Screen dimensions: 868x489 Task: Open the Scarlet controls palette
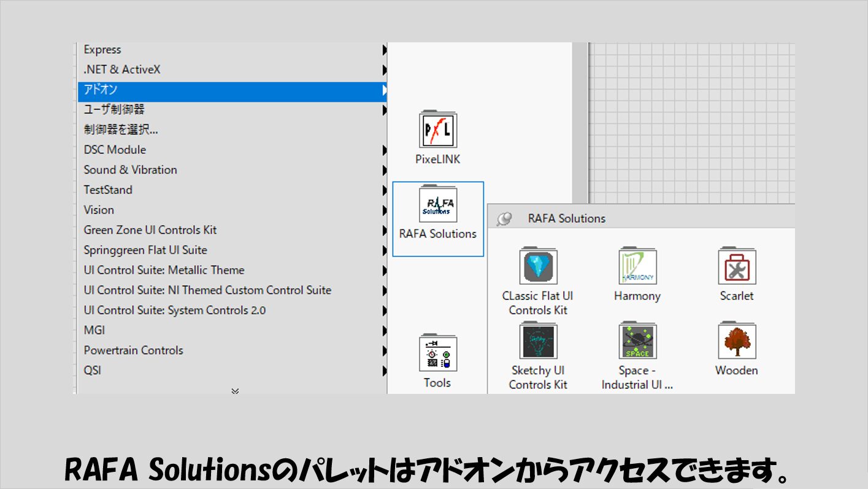pyautogui.click(x=737, y=266)
